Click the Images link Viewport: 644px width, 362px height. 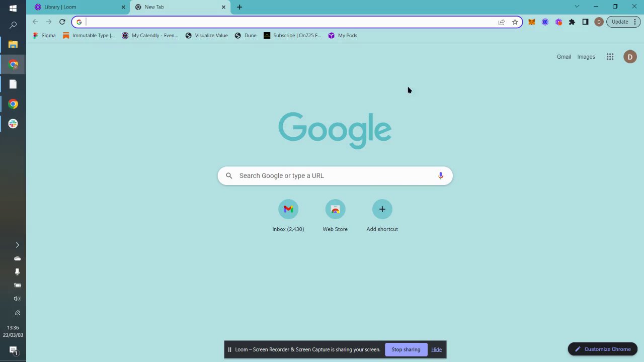coord(586,57)
